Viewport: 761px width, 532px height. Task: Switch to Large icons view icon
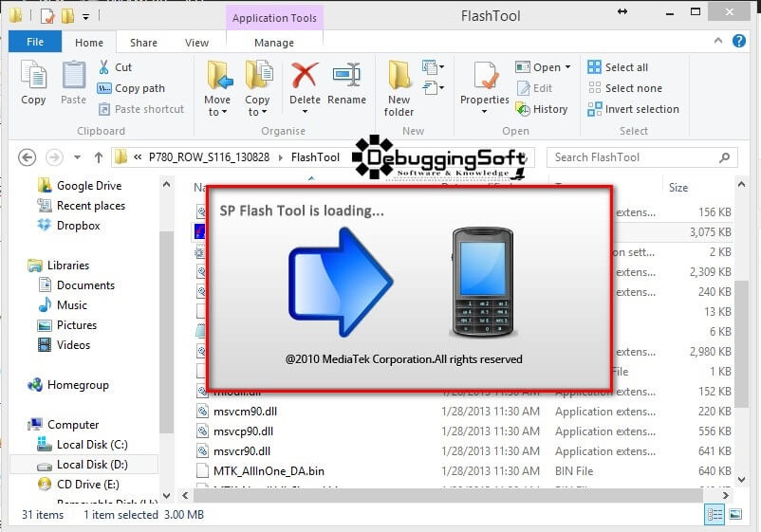pyautogui.click(x=735, y=515)
